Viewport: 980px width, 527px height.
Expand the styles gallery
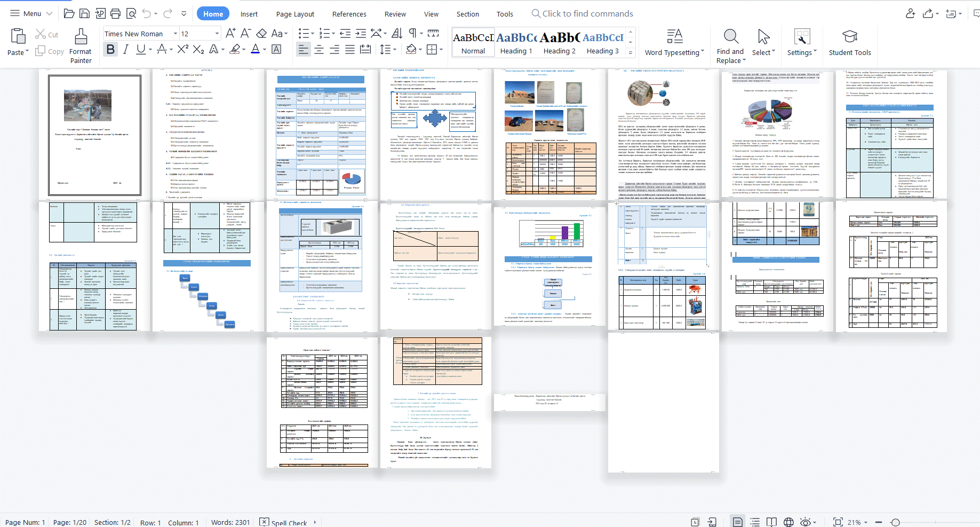click(631, 52)
